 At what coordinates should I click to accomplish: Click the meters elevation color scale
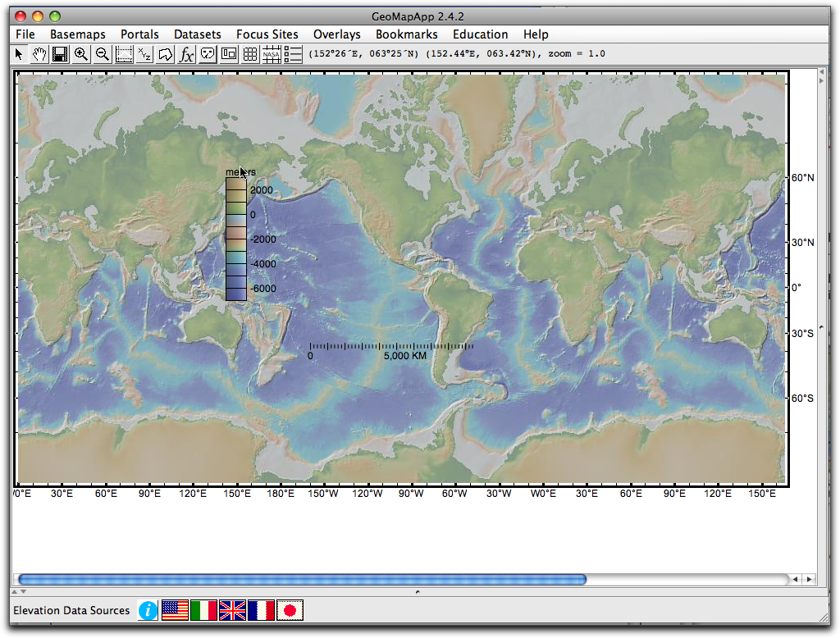tap(235, 238)
